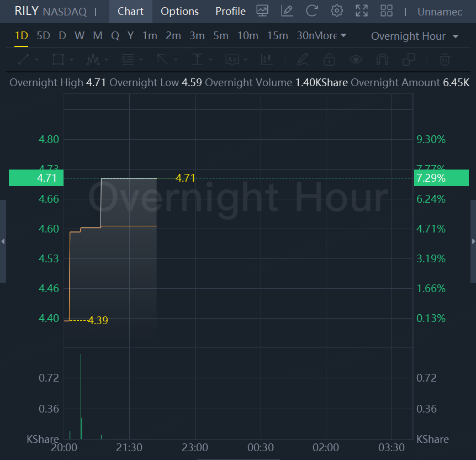This screenshot has width=476, height=460.
Task: Switch to the Profile tab
Action: pos(230,11)
